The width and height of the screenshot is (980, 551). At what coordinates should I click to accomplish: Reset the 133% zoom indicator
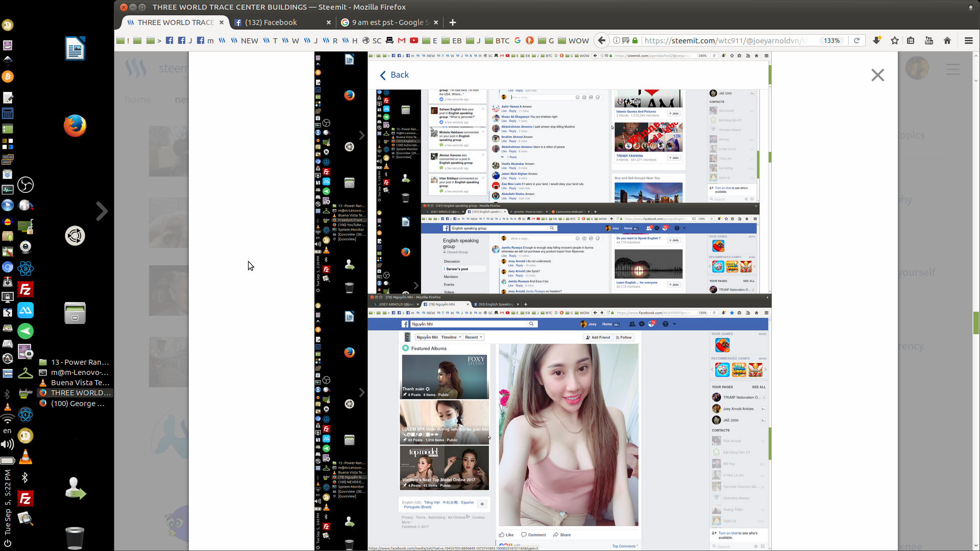831,40
